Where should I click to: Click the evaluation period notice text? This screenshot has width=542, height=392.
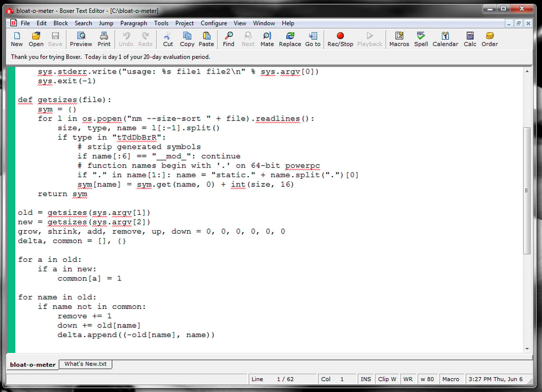[110, 57]
